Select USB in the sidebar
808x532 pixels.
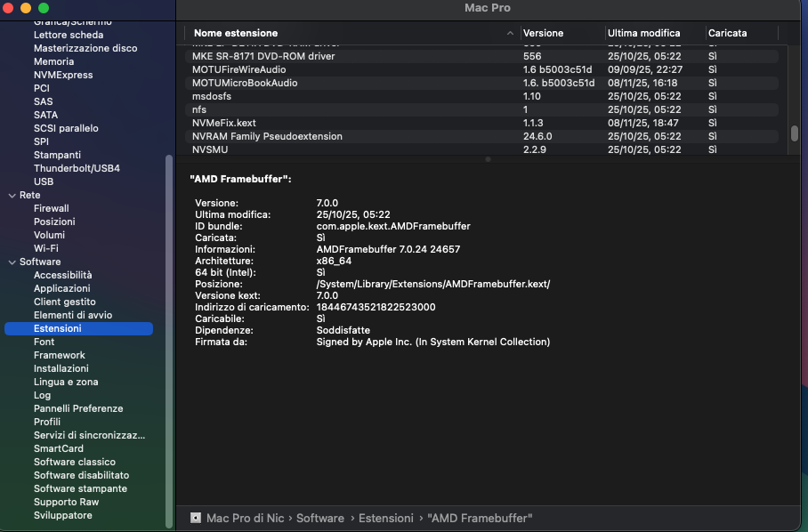(x=44, y=181)
